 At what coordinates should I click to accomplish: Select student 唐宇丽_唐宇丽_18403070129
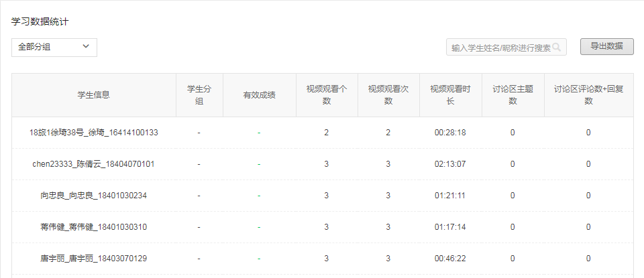pos(93,259)
